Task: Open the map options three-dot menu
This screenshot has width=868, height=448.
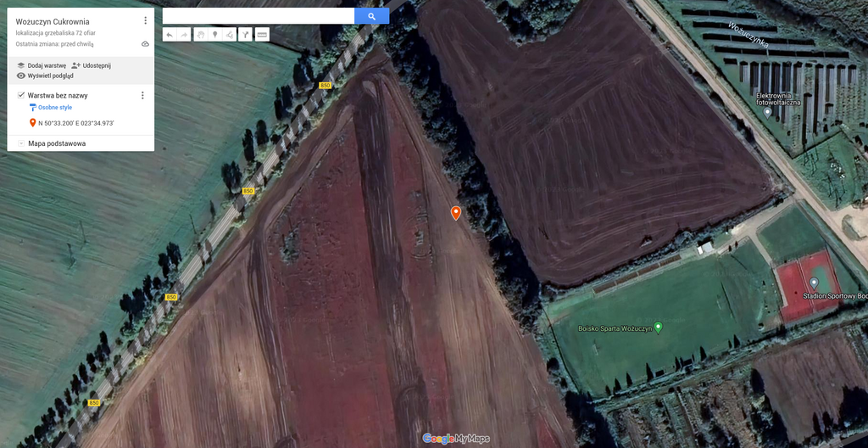Action: coord(145,20)
